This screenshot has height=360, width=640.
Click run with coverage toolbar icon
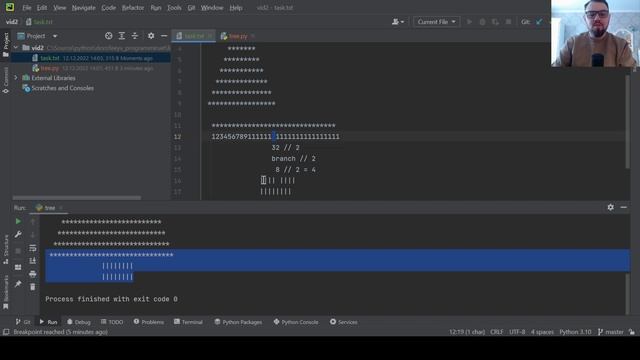pos(495,22)
